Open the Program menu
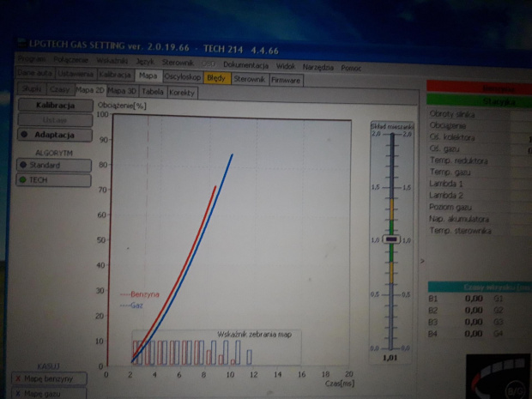The image size is (532, 399). [31, 59]
